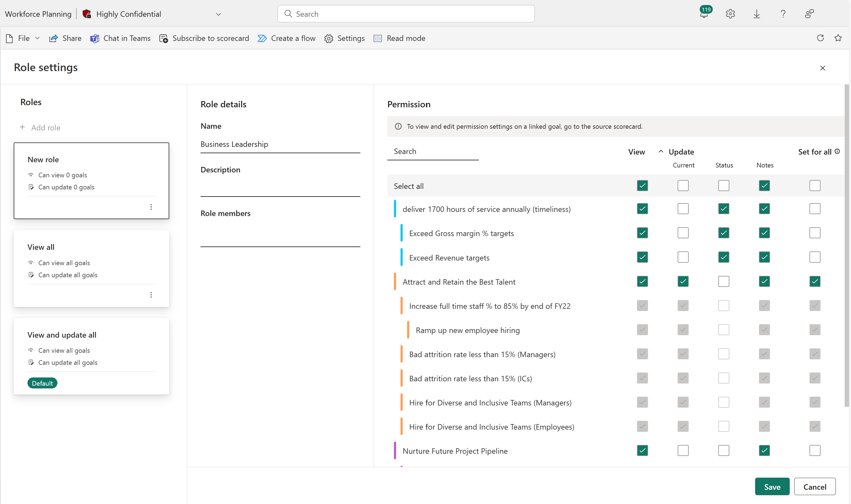This screenshot has height=504, width=851.
Task: Click Save to apply role settings
Action: tap(772, 487)
